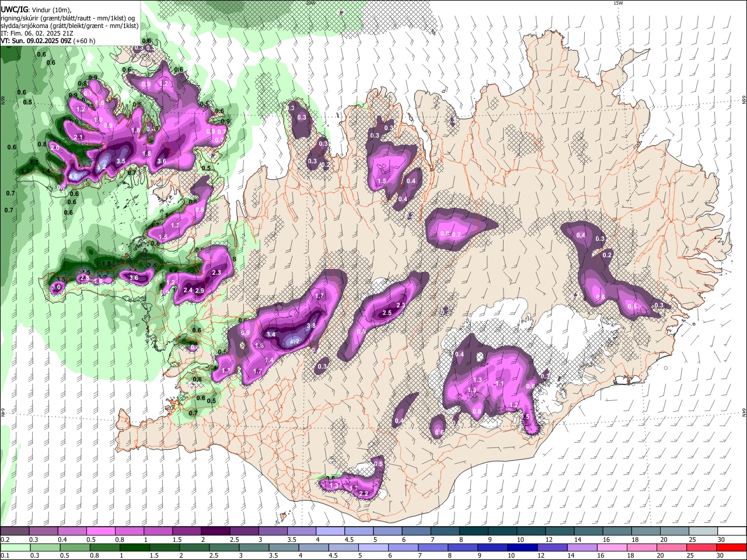Click lower legend swatch between 0.1 and 0.3
747x560 pixels.
[15, 547]
